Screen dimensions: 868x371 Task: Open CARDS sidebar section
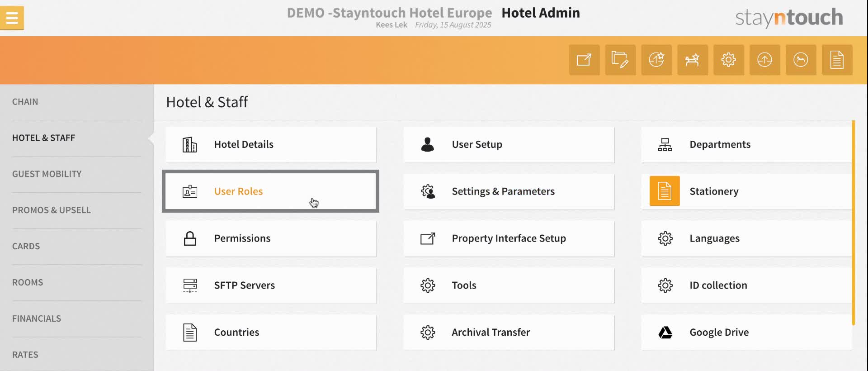(x=26, y=247)
